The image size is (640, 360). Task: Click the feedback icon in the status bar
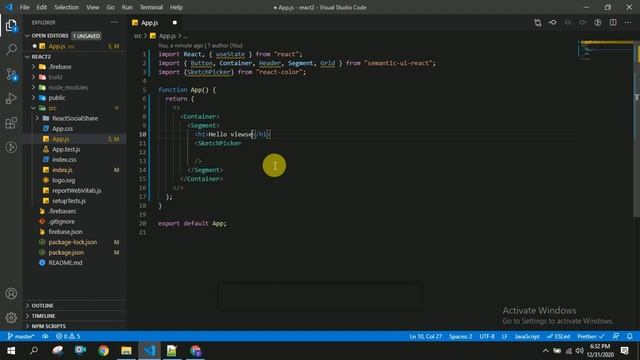click(616, 336)
